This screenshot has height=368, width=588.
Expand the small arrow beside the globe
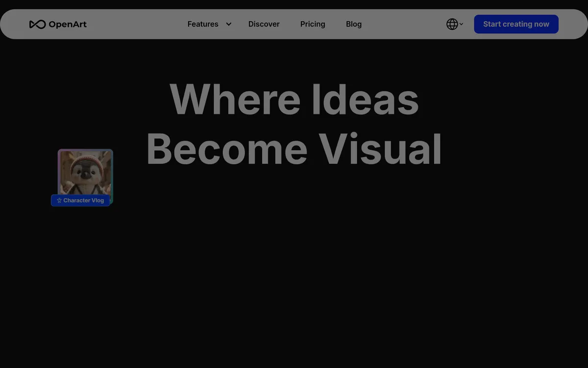[461, 24]
